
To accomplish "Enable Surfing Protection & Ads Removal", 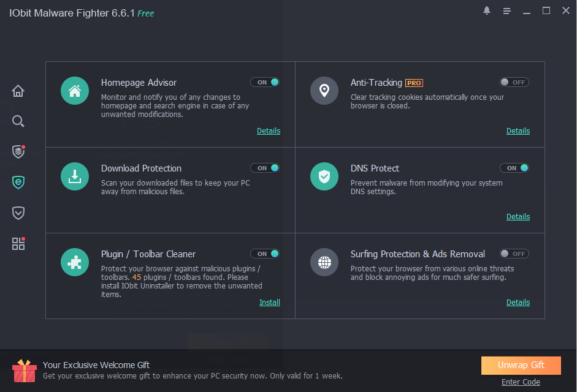I will point(514,254).
